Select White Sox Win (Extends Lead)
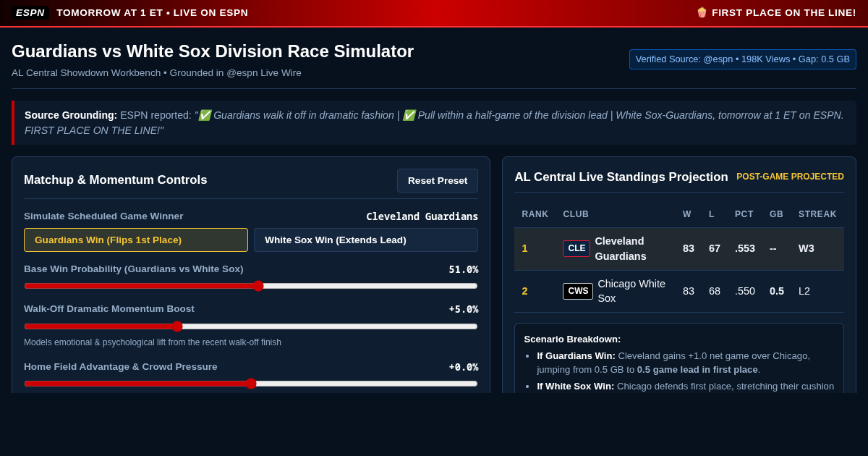The height and width of the screenshot is (456, 868). click(366, 240)
